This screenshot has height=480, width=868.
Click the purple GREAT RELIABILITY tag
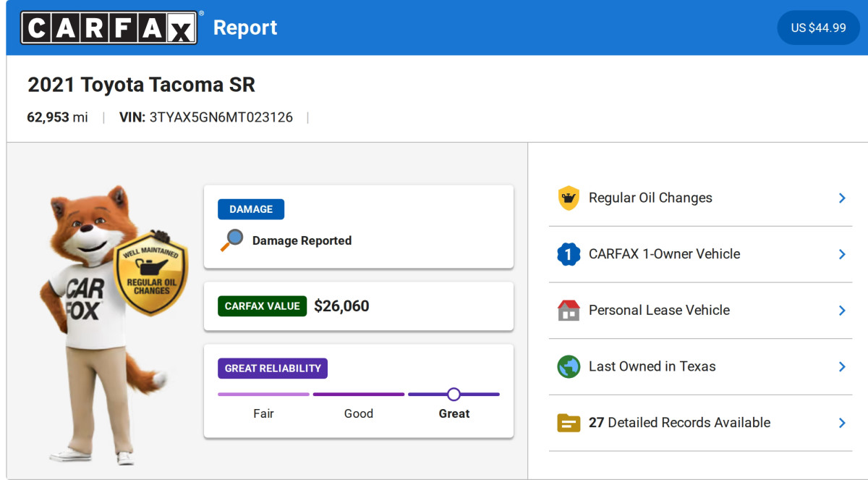coord(273,369)
